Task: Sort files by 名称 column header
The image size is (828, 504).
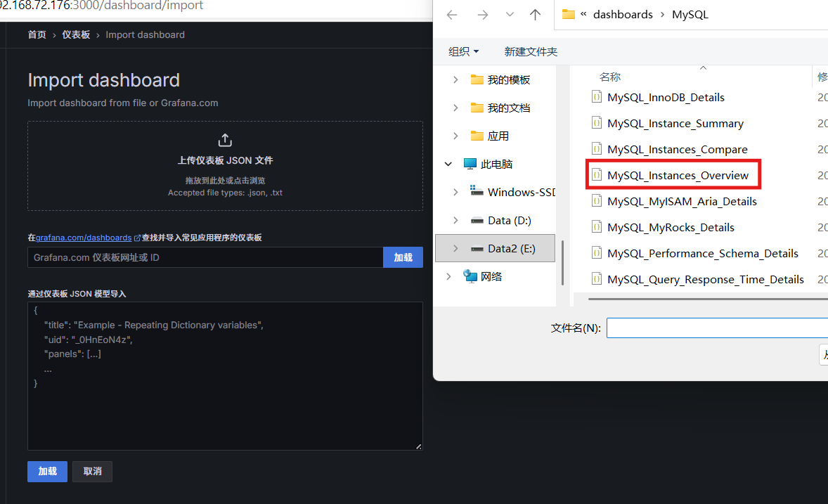Action: [610, 77]
